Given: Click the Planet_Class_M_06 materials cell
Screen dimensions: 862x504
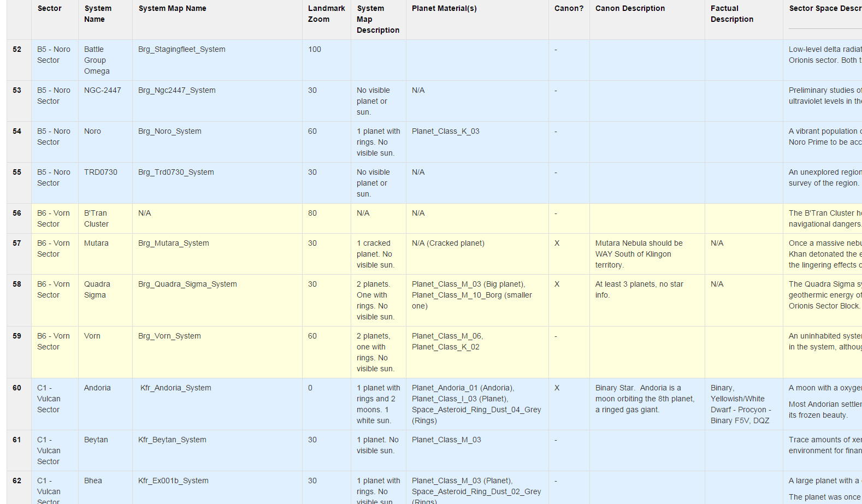Looking at the screenshot, I should pos(477,352).
